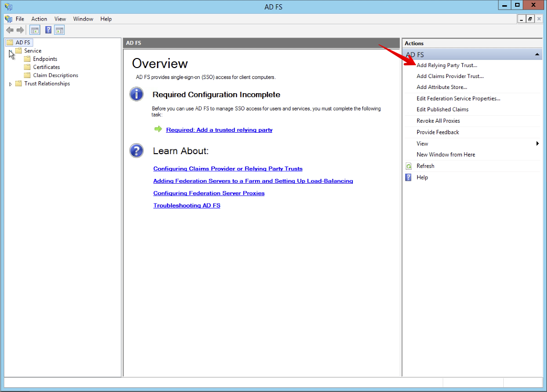This screenshot has width=547, height=392.
Task: Select Claim Descriptions tree item
Action: tap(55, 75)
